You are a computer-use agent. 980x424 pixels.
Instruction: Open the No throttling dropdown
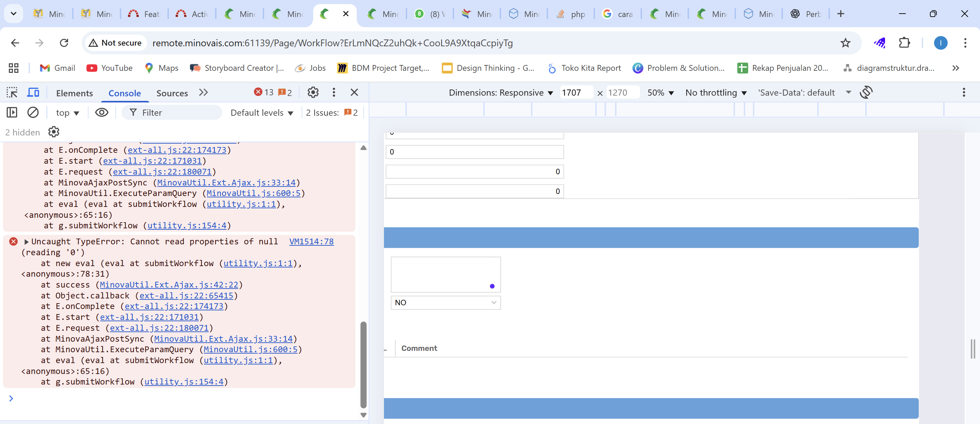click(716, 93)
